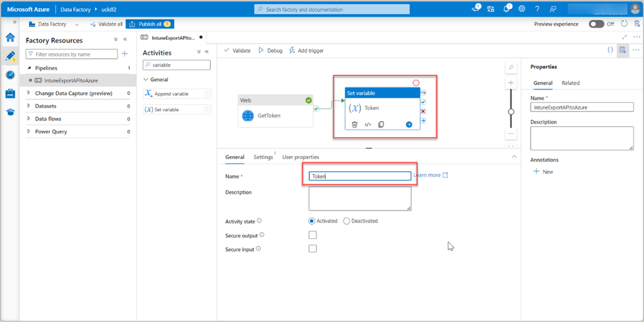The image size is (644, 322).
Task: Open the help question mark
Action: point(537,9)
